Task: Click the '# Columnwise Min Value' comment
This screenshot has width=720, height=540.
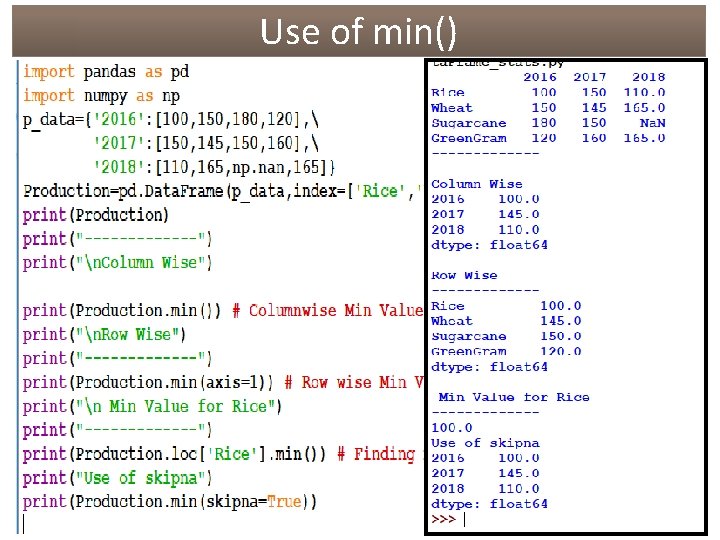Action: point(328,311)
